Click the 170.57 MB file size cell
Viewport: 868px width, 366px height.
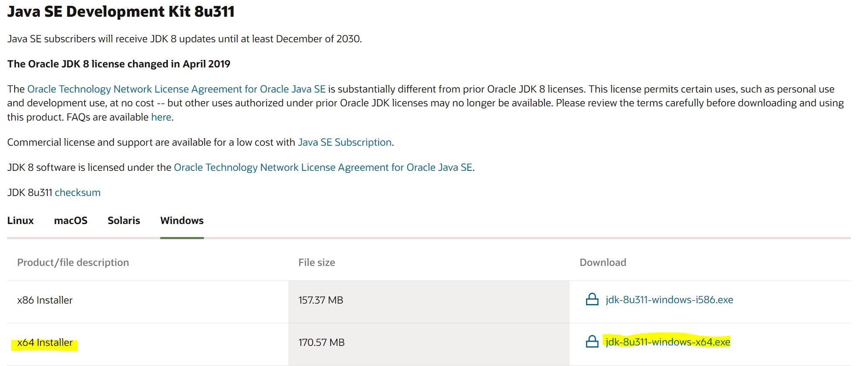(x=321, y=343)
